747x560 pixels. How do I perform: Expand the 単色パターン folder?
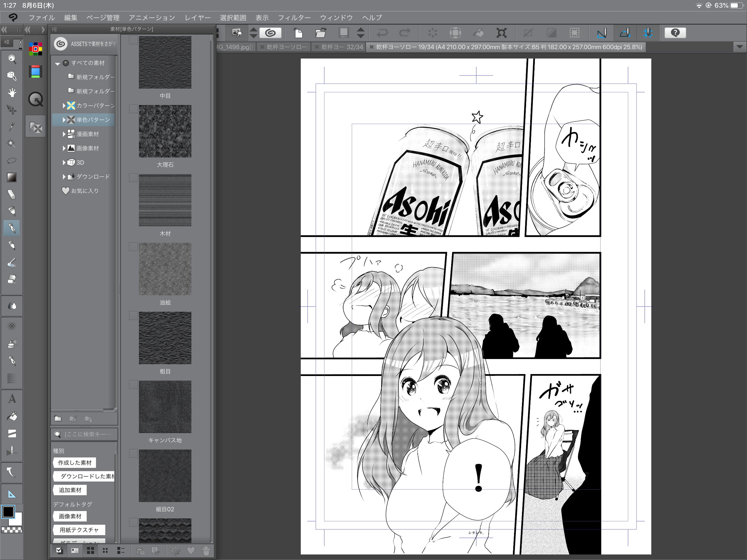coord(64,119)
